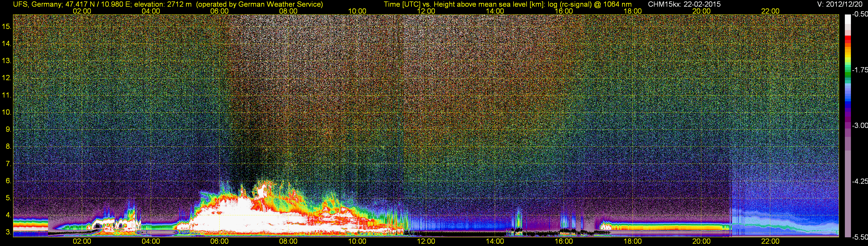Click the -3.00 value on the color scale
Screen dimensions: 868x246
(x=860, y=125)
